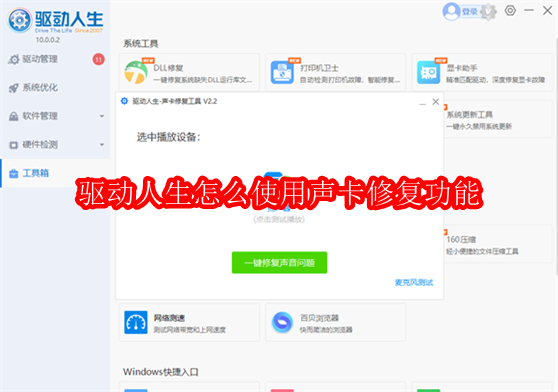Screen dimensions: 558x392
Task: Click 快而简洁的浏览器 description text
Action: [326, 330]
